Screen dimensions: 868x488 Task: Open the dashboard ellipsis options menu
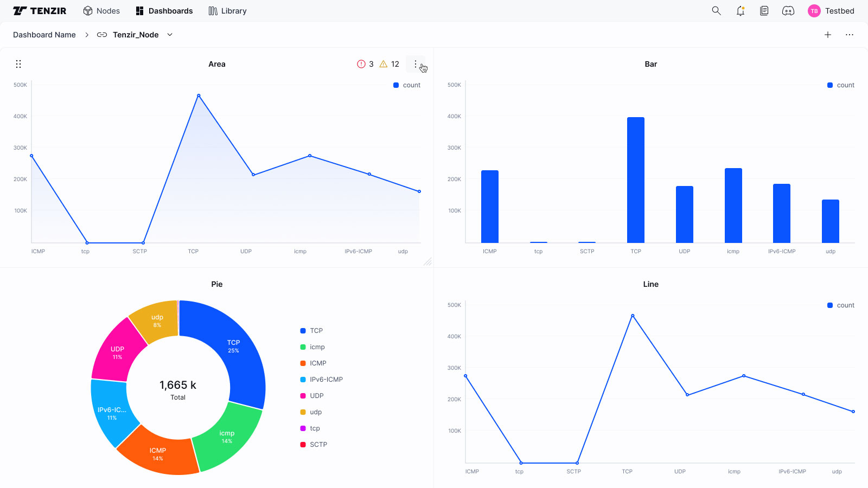[850, 35]
